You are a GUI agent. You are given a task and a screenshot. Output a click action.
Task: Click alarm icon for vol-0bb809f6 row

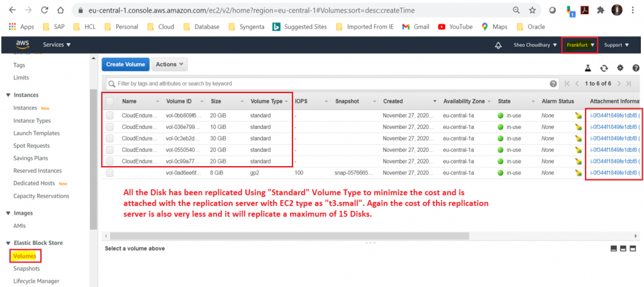(x=579, y=116)
